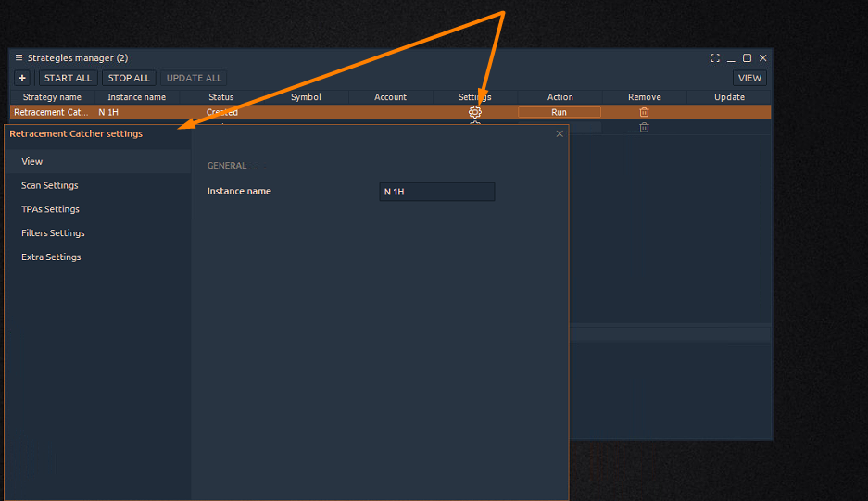This screenshot has height=501, width=868.
Task: Open the Strategies manager hamburger menu
Action: pyautogui.click(x=19, y=58)
